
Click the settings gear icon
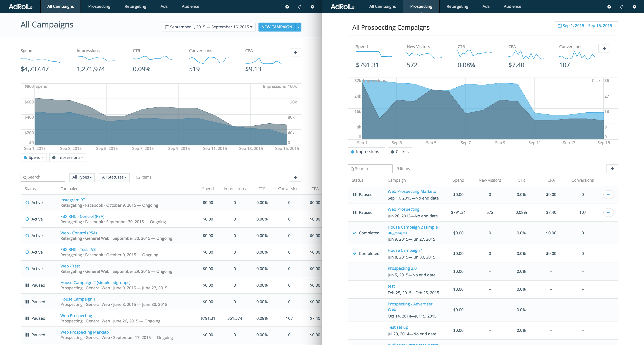pos(312,6)
